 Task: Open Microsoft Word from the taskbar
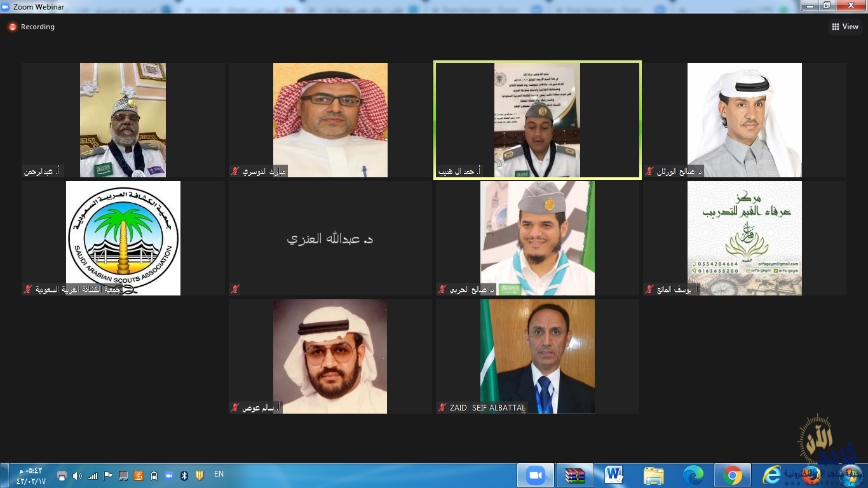(614, 475)
